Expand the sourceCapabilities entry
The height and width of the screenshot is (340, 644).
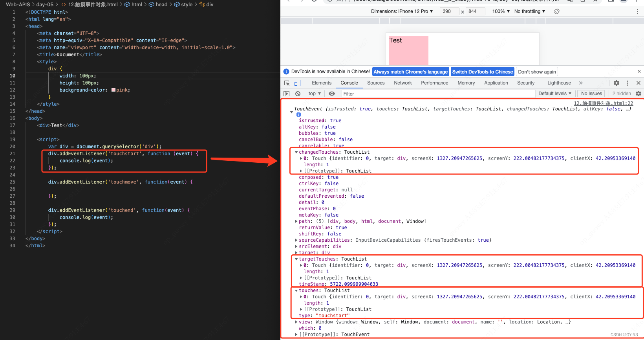(x=296, y=240)
